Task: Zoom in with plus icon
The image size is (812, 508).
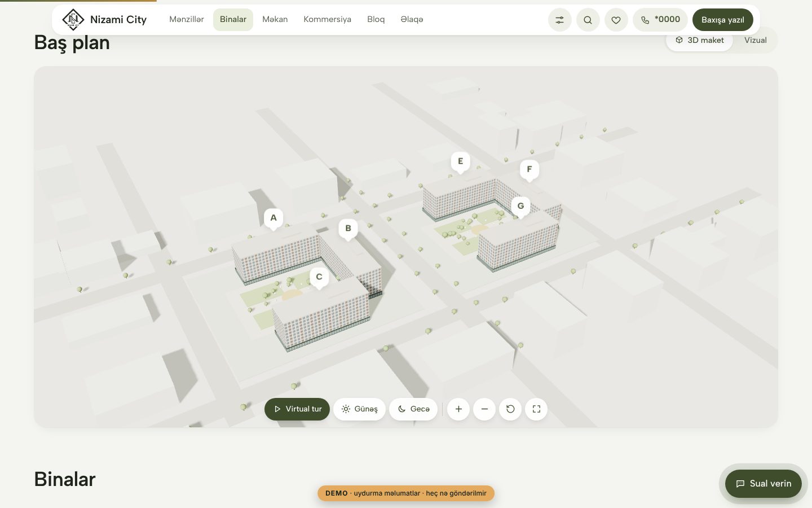Action: pos(458,409)
